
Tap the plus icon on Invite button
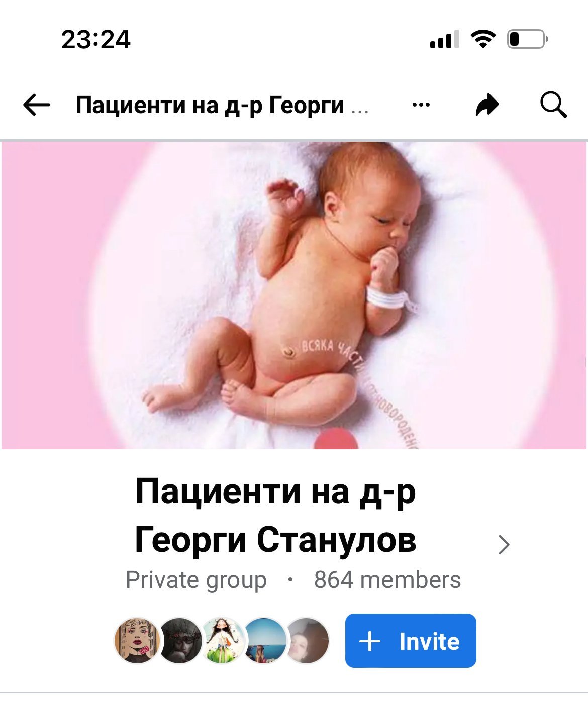click(370, 641)
